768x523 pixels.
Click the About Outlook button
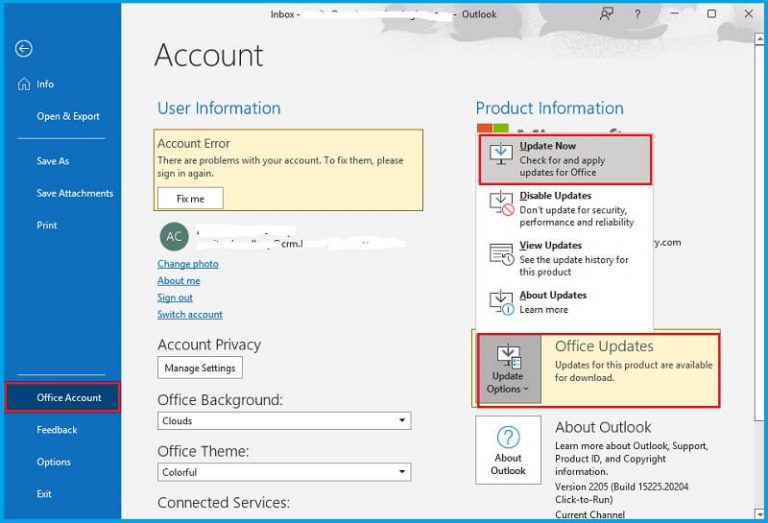point(508,450)
